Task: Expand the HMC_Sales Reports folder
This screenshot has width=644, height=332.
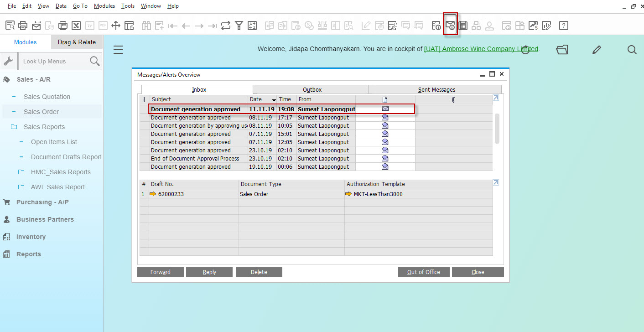Action: [x=21, y=172]
